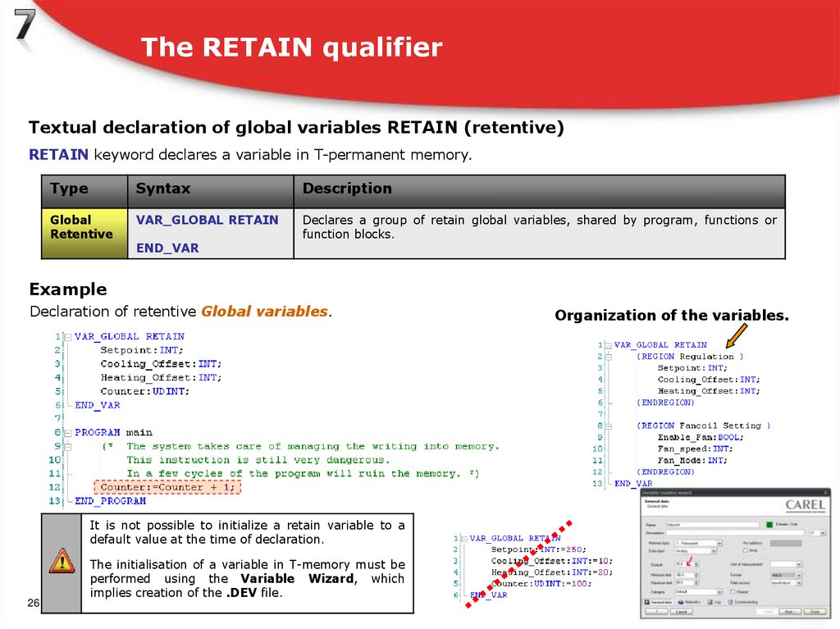Click the green color swatch near Remote Use

coord(769,524)
